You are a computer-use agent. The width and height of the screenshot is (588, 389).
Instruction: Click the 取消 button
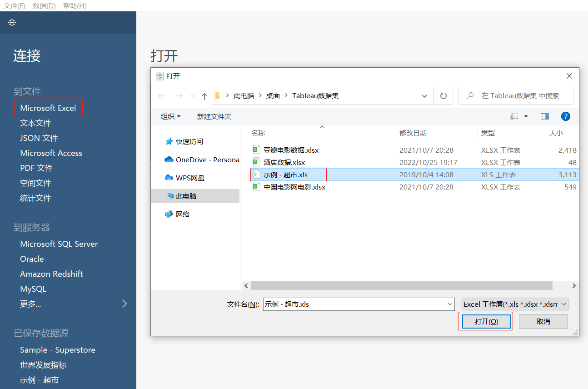click(x=543, y=321)
